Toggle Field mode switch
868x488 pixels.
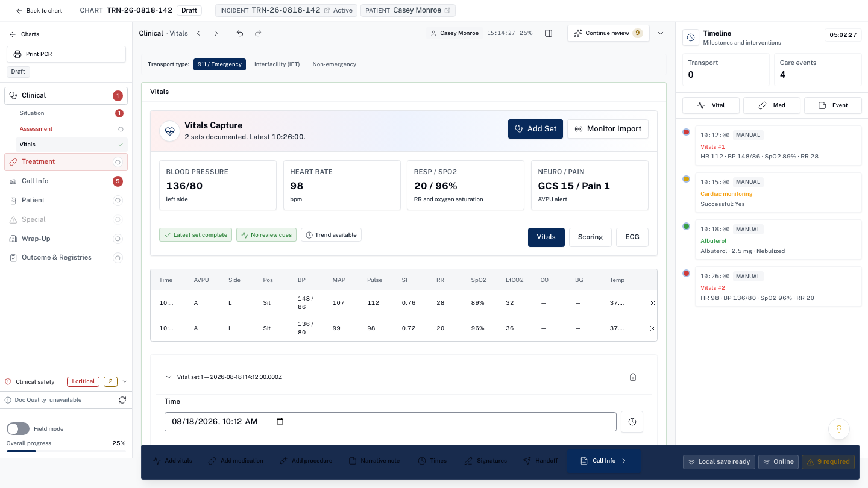point(18,428)
